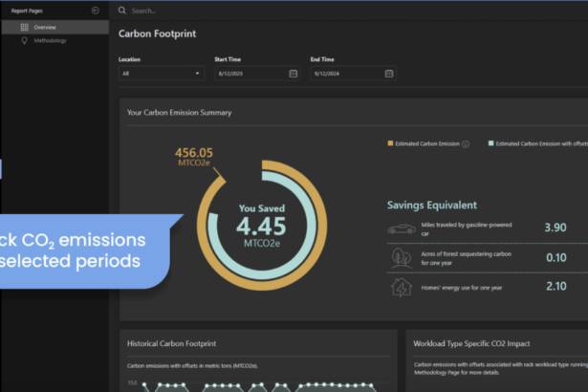
Task: Open the Location dropdown set to All
Action: [162, 74]
